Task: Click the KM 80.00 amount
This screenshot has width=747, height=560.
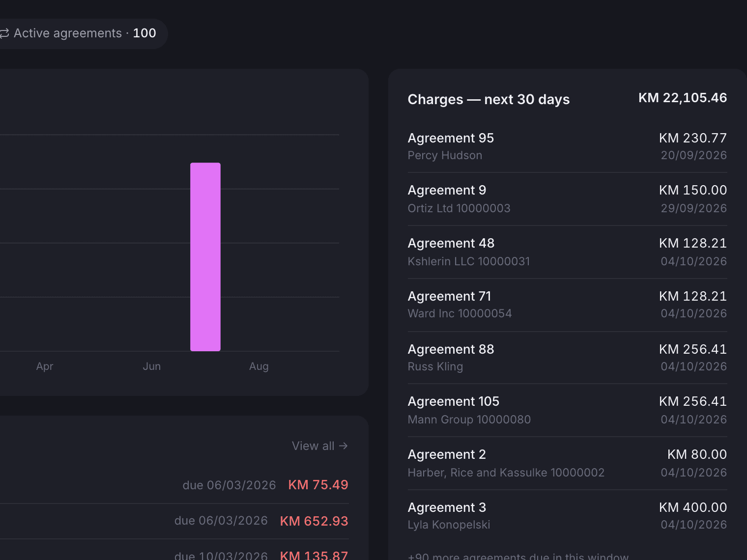Action: tap(697, 454)
